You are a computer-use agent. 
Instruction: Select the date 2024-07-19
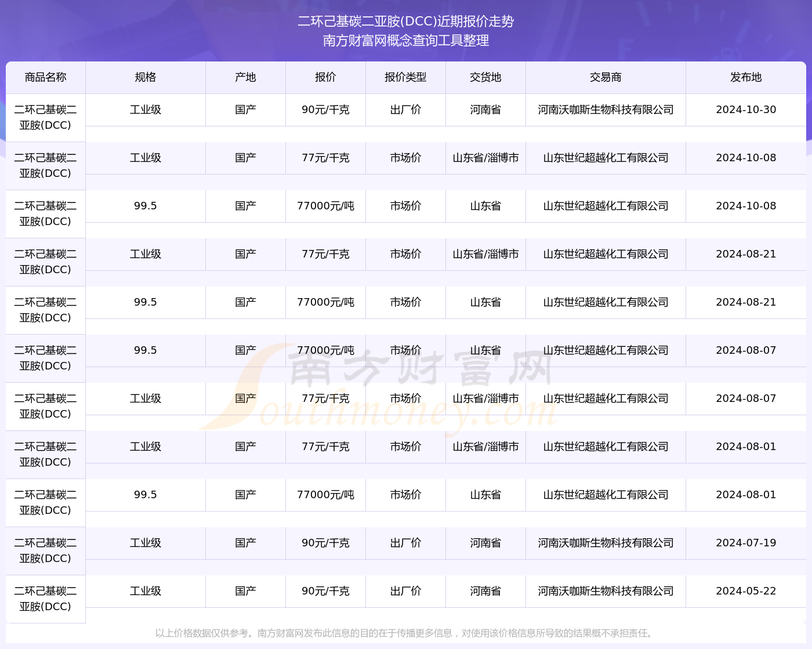746,543
